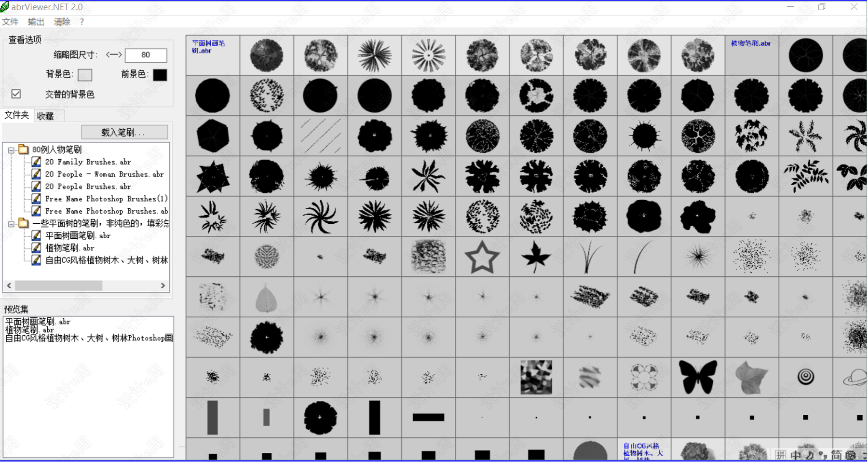Viewport: 868px width, 462px height.
Task: Open the 清除 menu
Action: 62,22
